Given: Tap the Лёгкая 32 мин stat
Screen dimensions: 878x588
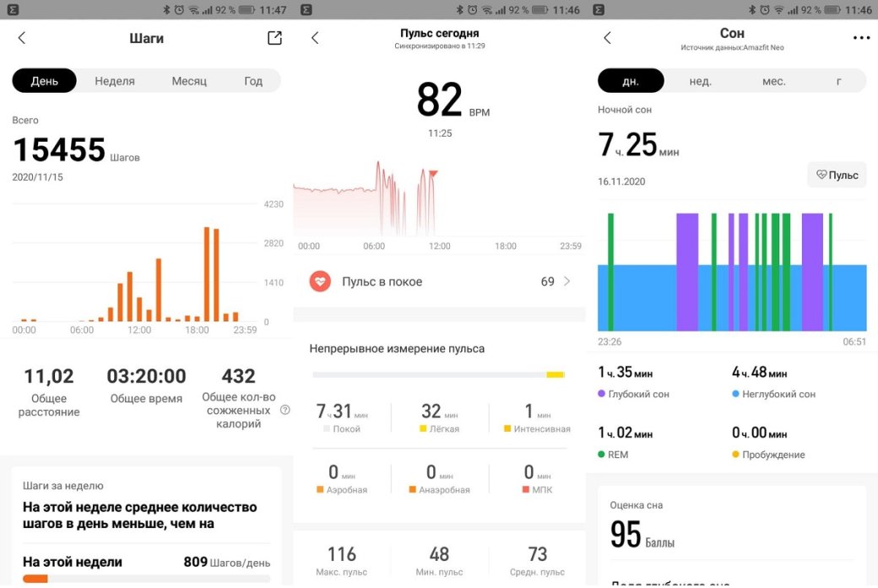Looking at the screenshot, I should click(440, 418).
